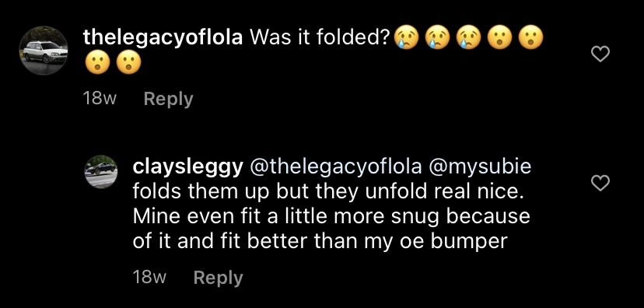This screenshot has width=644, height=308.
Task: Click the final surprised emoji in the comment
Action: click(128, 64)
